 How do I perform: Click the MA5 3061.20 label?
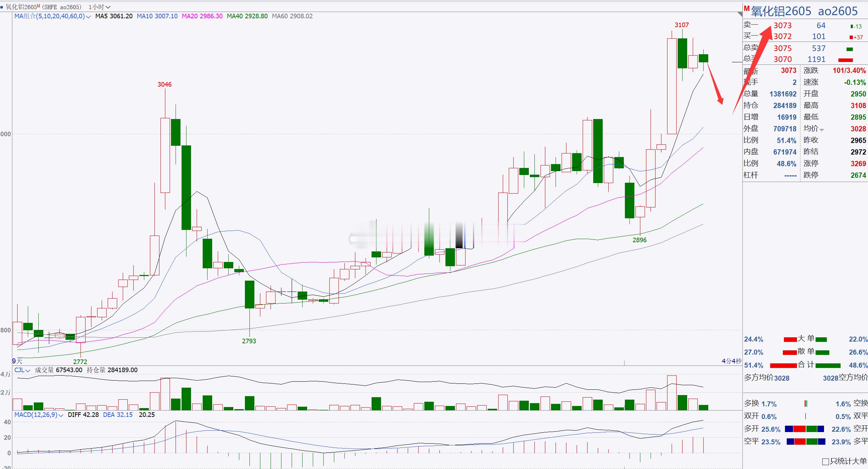pyautogui.click(x=114, y=16)
